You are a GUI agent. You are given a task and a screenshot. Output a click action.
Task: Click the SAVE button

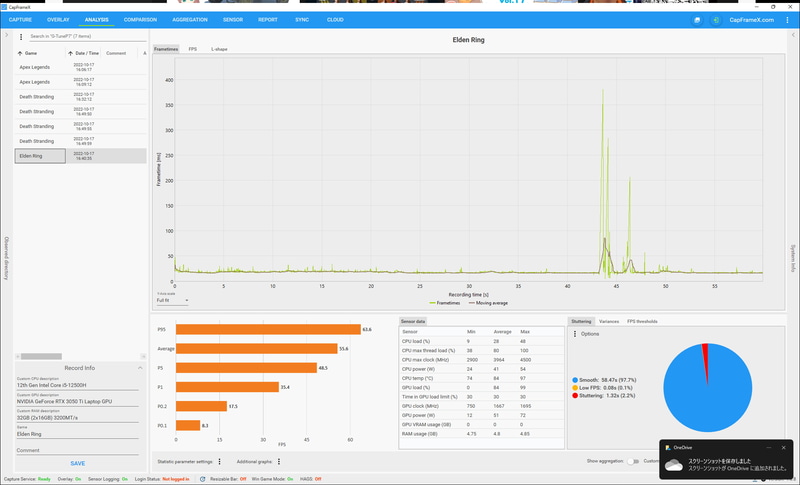pos(78,464)
